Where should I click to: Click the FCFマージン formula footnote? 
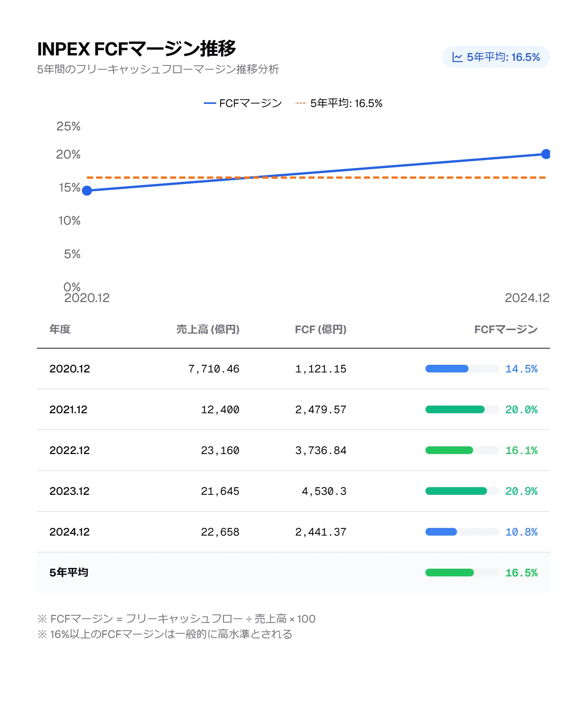point(176,619)
